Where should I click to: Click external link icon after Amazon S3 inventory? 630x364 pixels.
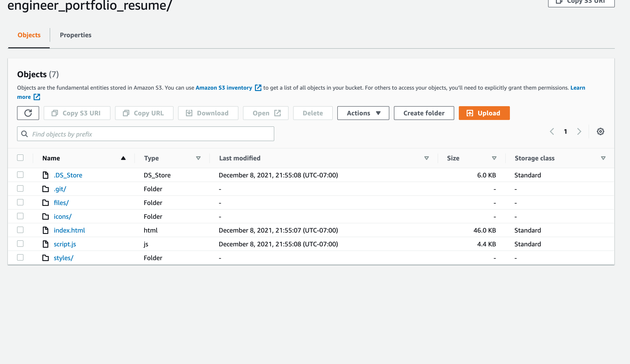click(x=258, y=88)
